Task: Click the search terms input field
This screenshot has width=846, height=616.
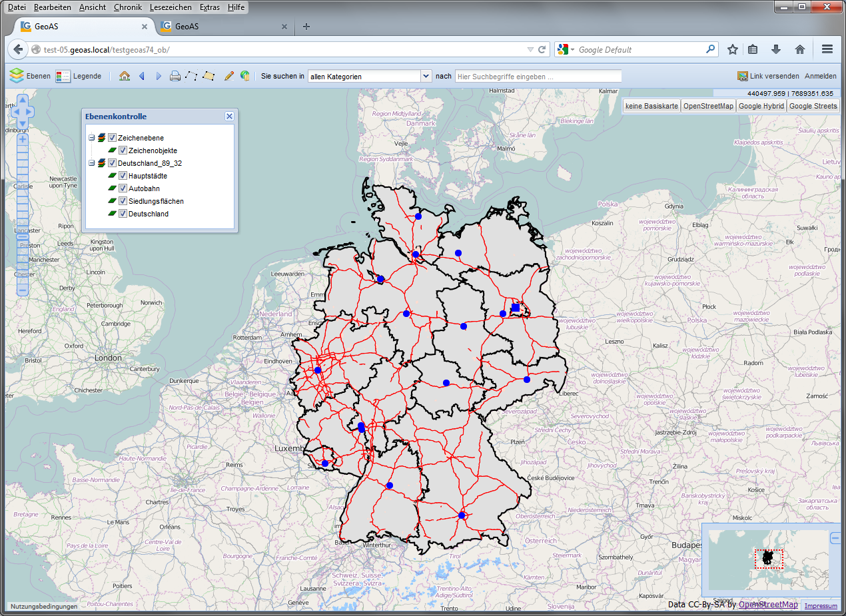Action: [538, 77]
